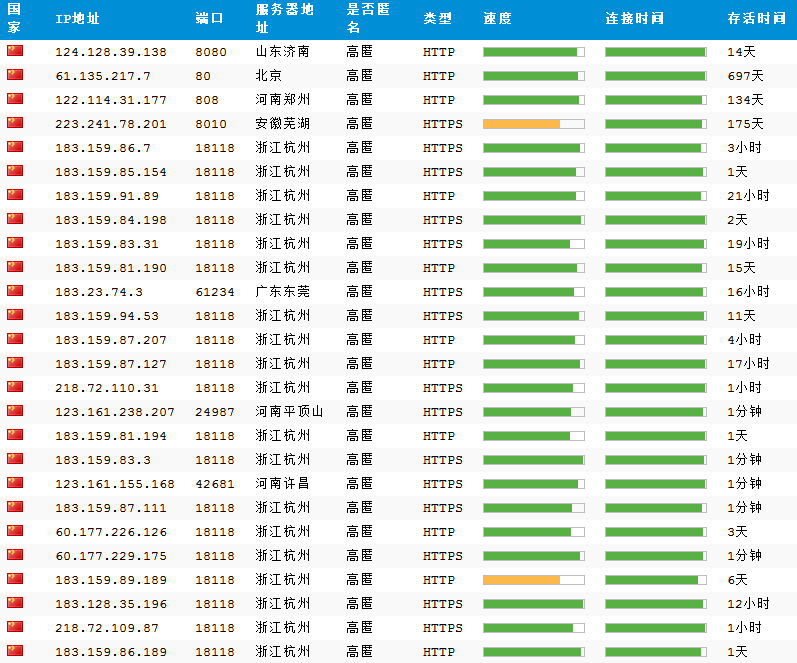This screenshot has width=797, height=663.
Task: Click the IP地址 column header
Action: coord(77,19)
